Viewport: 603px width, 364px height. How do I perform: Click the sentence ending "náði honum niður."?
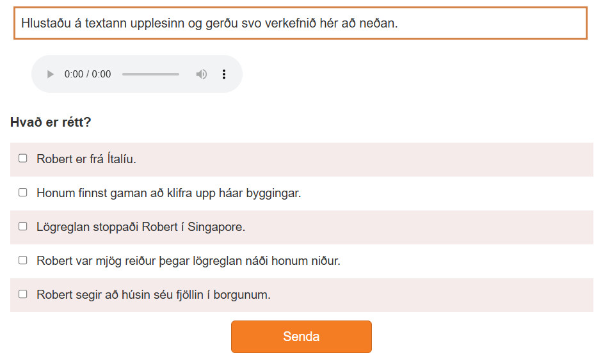coord(188,261)
